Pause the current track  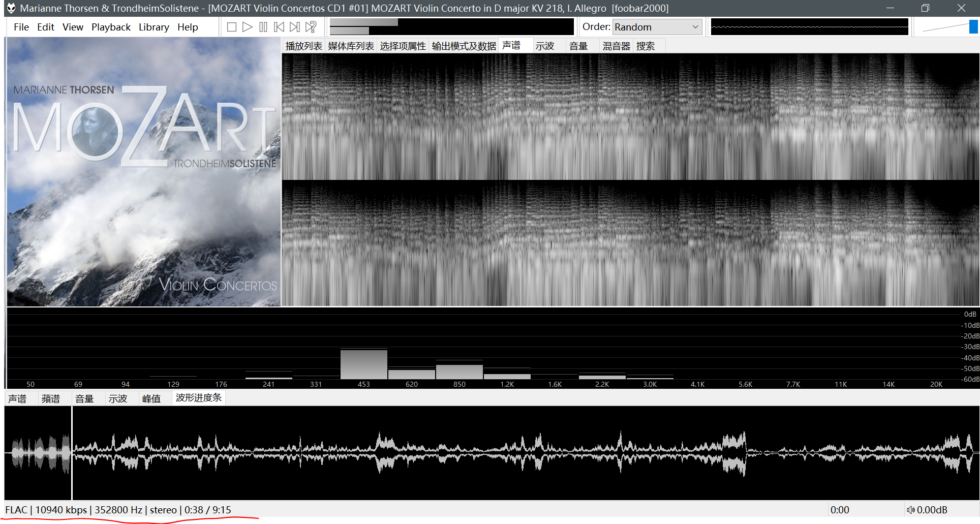pyautogui.click(x=263, y=27)
